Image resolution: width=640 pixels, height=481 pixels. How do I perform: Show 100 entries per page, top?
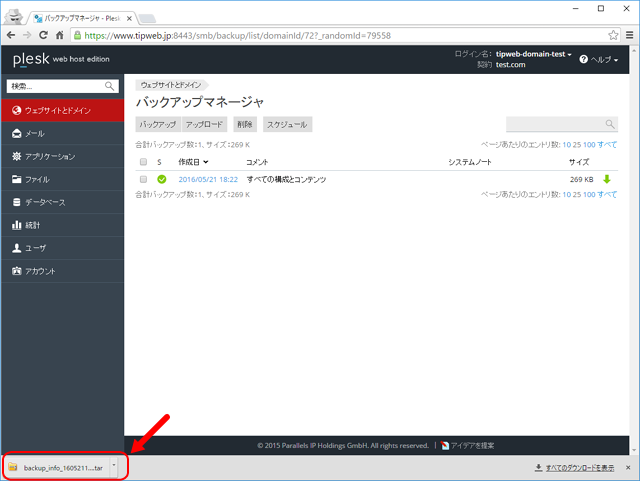[x=589, y=145]
